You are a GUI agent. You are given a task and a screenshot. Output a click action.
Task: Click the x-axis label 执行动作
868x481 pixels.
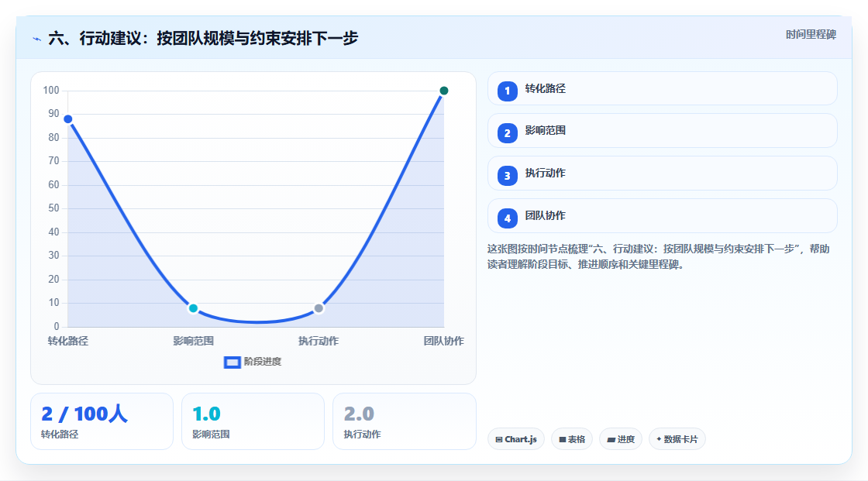click(x=319, y=341)
